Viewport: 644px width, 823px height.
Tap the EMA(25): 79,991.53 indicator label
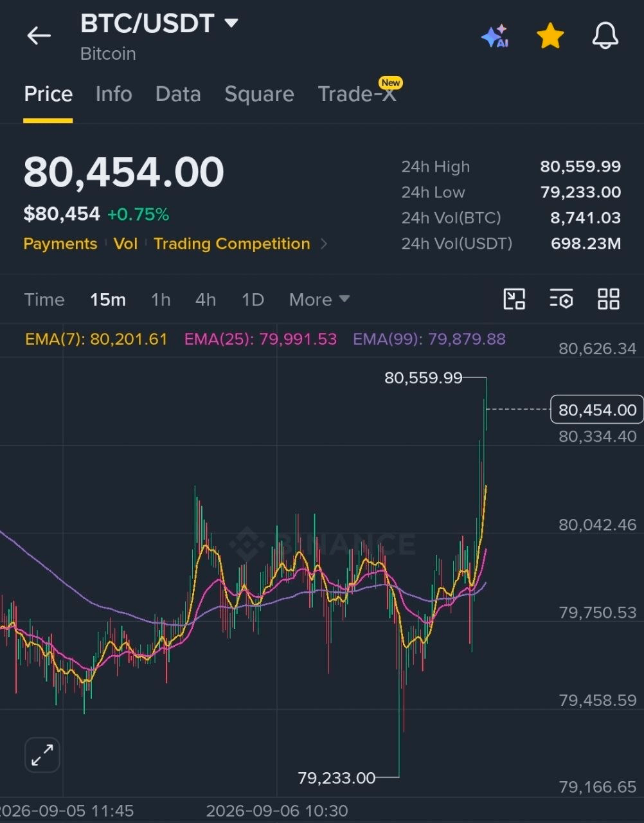(x=260, y=339)
